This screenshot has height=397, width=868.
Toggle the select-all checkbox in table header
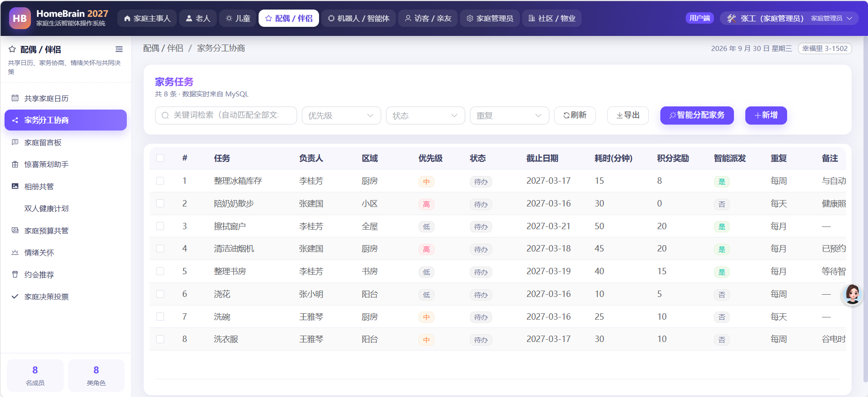(x=160, y=158)
